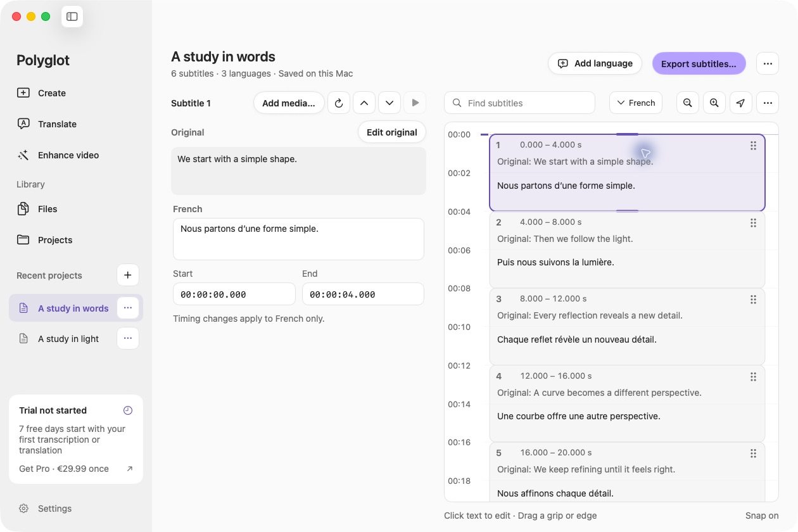The height and width of the screenshot is (532, 798).
Task: Click 'Original: Then we follow the light.'
Action: (x=565, y=239)
